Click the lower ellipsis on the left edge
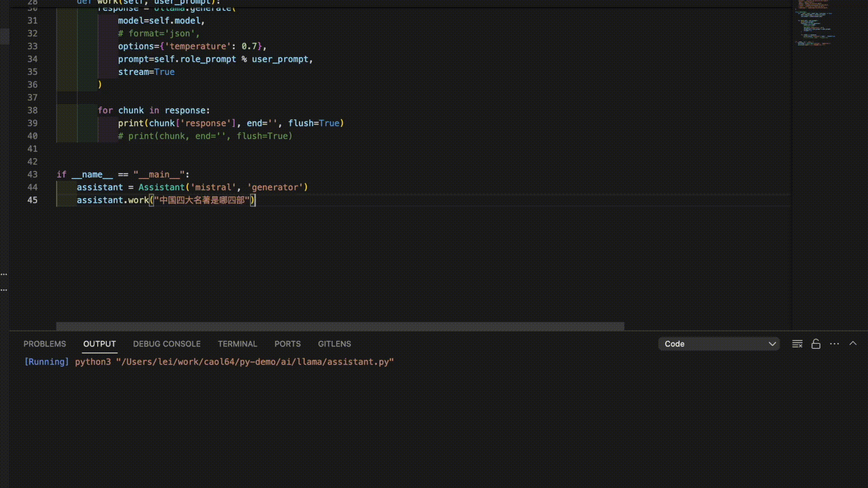 click(4, 290)
